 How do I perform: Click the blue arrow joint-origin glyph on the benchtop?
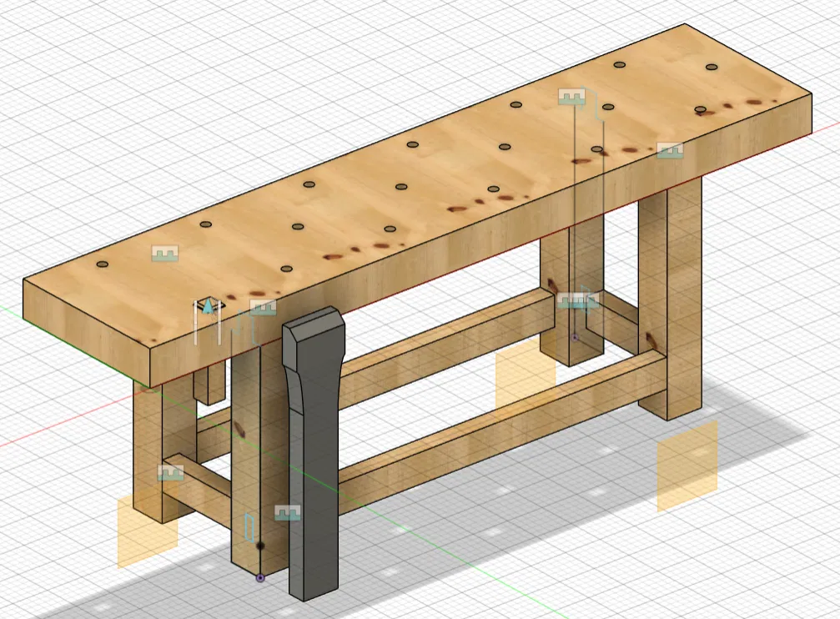coord(208,307)
